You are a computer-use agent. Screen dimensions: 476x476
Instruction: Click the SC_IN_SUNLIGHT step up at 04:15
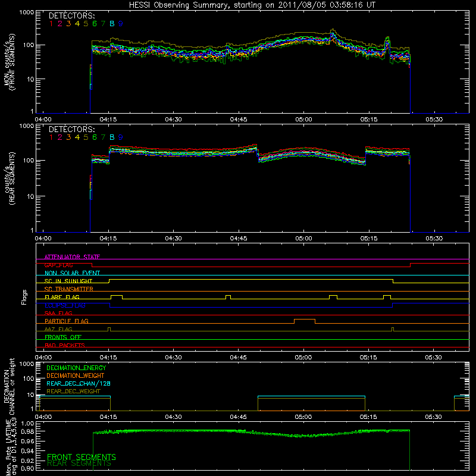point(109,281)
